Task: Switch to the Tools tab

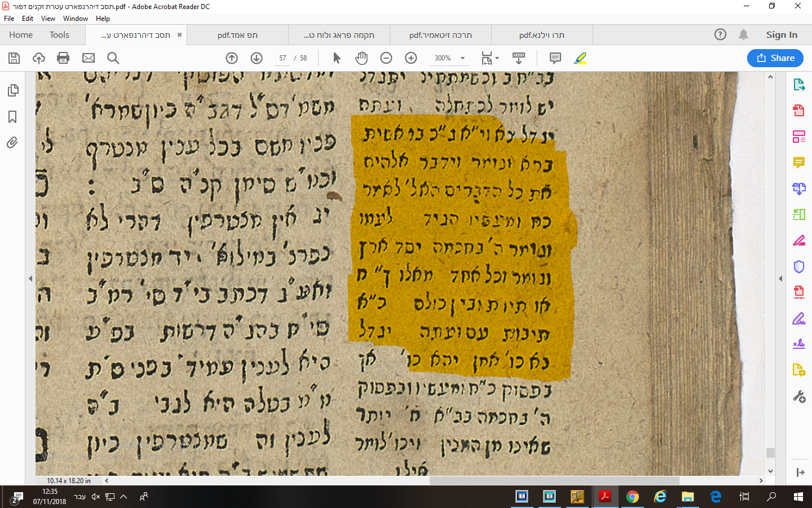Action: click(x=59, y=34)
